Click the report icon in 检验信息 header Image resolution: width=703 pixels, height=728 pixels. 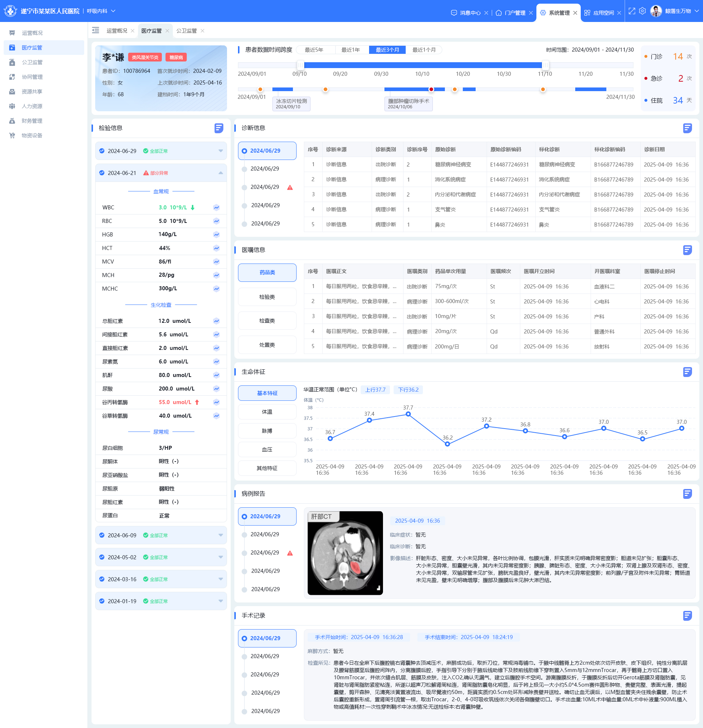tap(219, 128)
